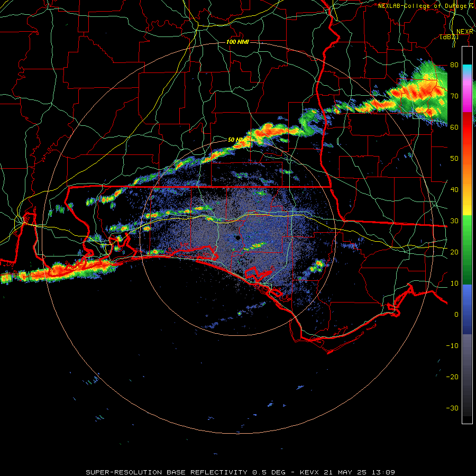The height and width of the screenshot is (476, 476).
Task: Click the 40 value on the dBZ scale
Action: click(454, 190)
